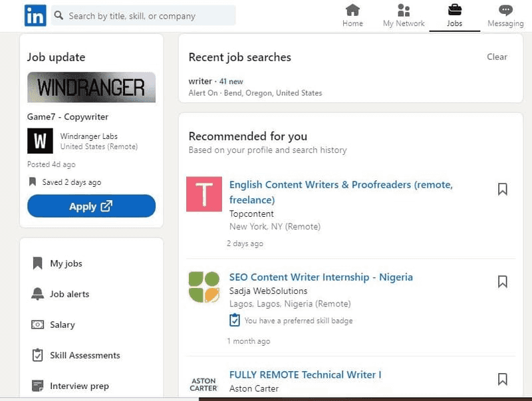532x401 pixels.
Task: Click the Topcontent T logo
Action: click(x=204, y=194)
